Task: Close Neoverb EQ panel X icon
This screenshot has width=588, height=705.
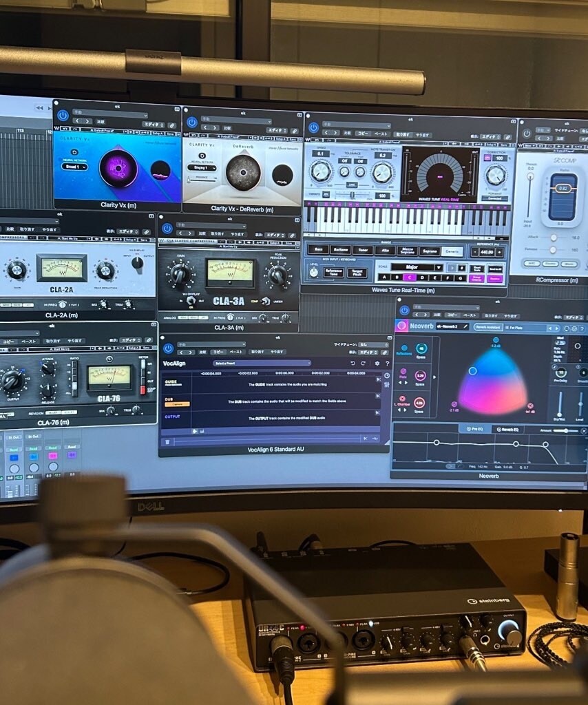Action: (583, 431)
